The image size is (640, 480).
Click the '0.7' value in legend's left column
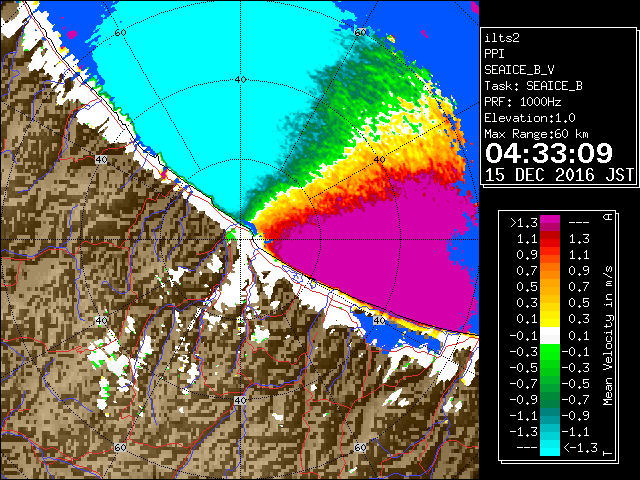coord(527,271)
